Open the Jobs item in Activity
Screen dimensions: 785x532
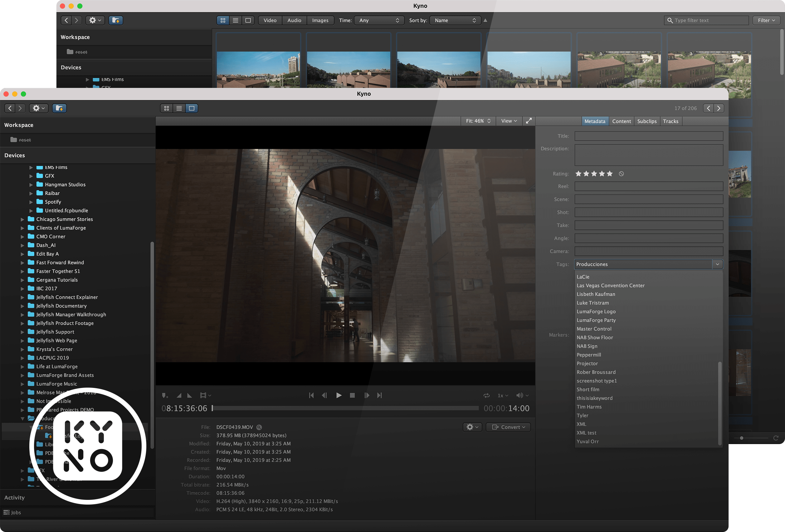[x=12, y=512]
